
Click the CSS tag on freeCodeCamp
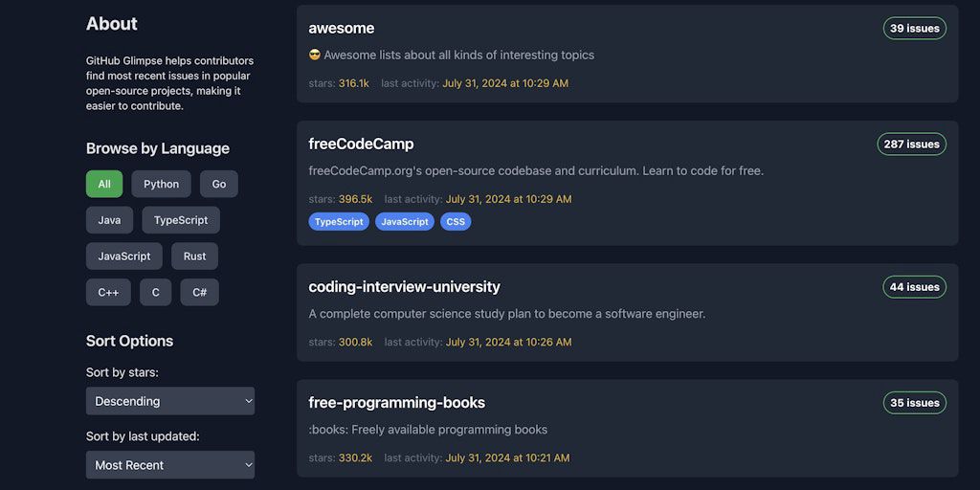point(456,222)
